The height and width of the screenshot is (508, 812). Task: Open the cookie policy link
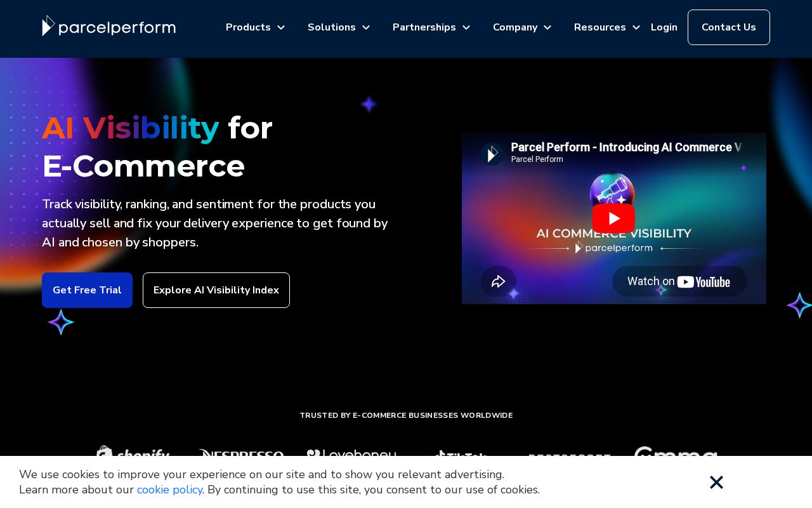169,490
